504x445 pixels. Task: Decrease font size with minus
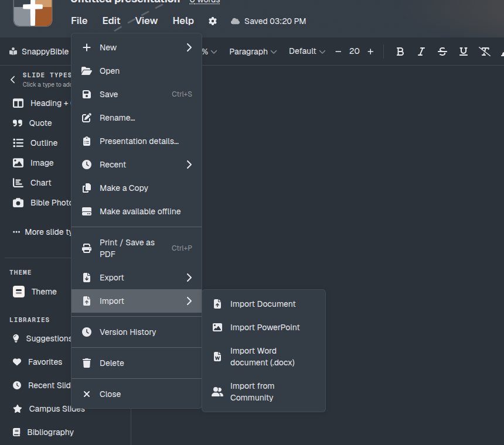(338, 52)
